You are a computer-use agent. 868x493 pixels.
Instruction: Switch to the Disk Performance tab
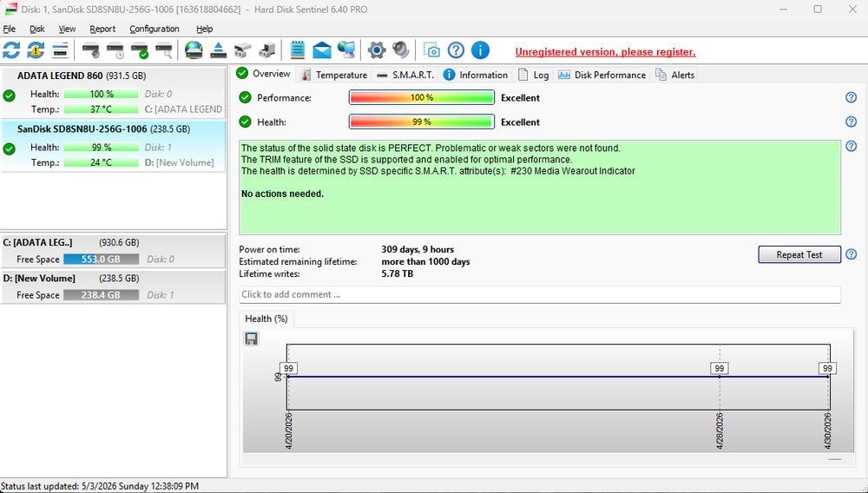[602, 75]
